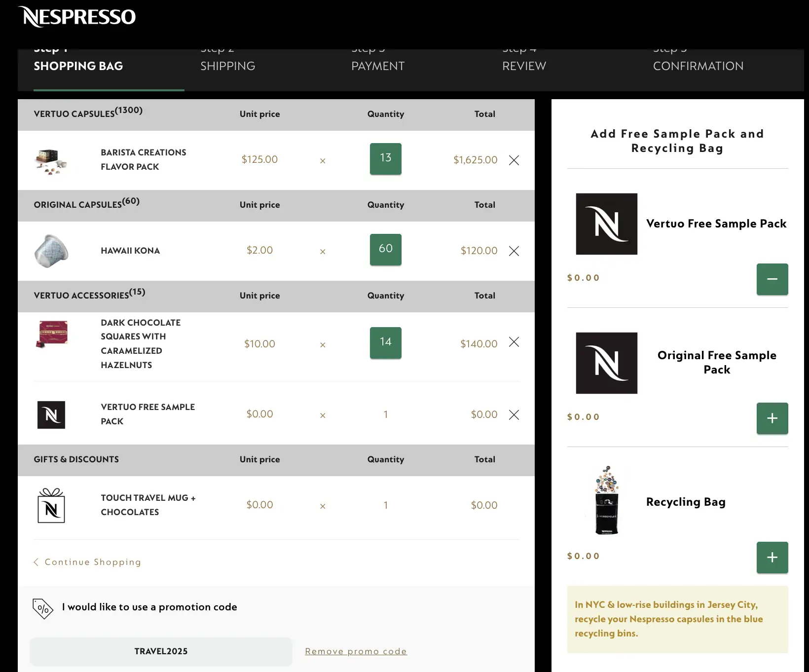809x672 pixels.
Task: Click the Nespresso logo
Action: 77,17
